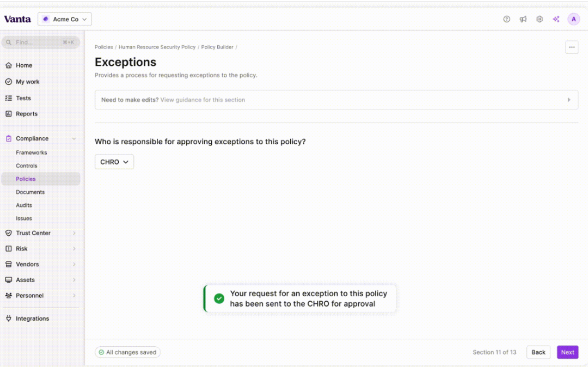The image size is (588, 367).
Task: Open the Acme Co workspace switcher
Action: click(65, 19)
